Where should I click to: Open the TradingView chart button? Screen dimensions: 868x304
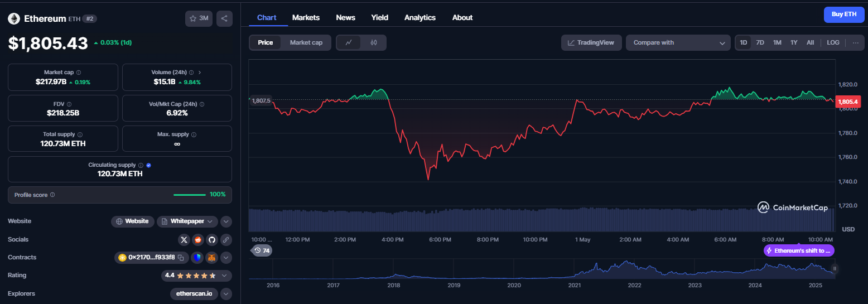(x=591, y=42)
